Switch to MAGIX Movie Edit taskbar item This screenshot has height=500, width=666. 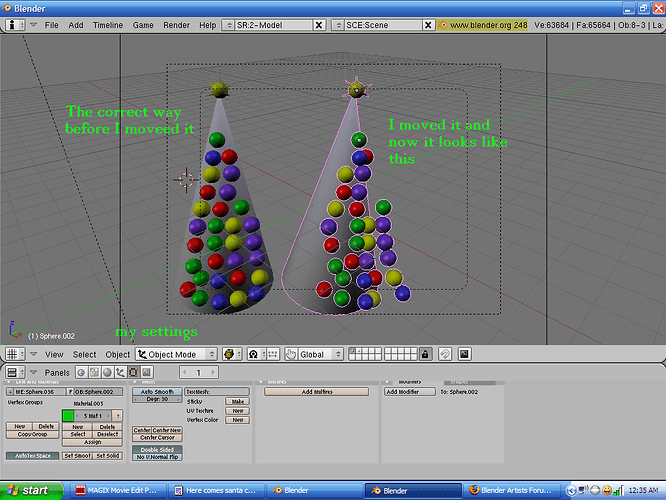119,490
